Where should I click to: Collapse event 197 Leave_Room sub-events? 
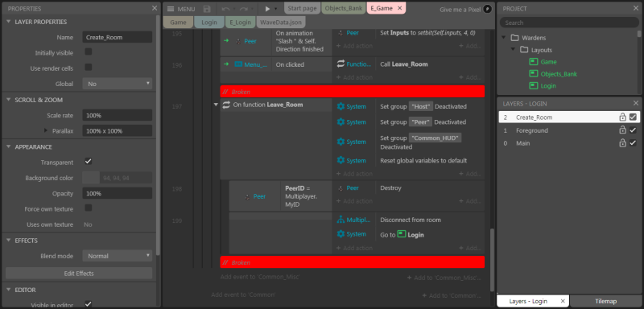click(x=216, y=105)
